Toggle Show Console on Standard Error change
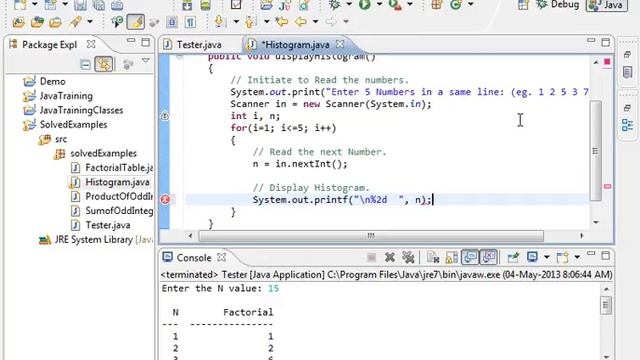Screen dimensions: 640x360 tap(488, 257)
